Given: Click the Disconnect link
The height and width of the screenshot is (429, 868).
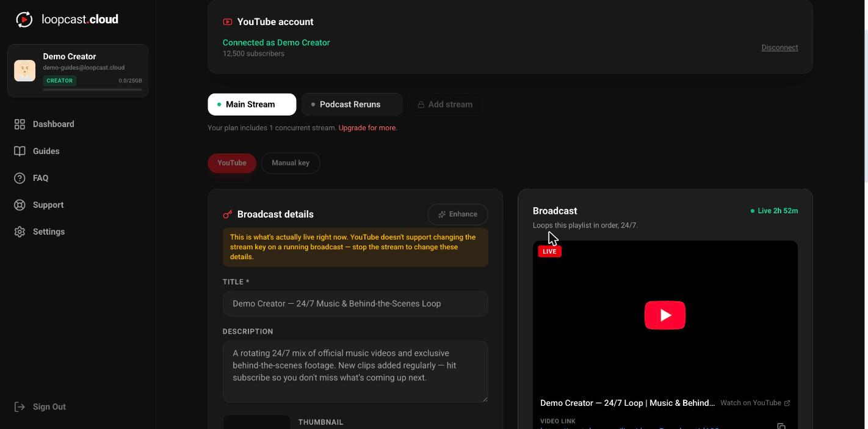Looking at the screenshot, I should [x=779, y=48].
